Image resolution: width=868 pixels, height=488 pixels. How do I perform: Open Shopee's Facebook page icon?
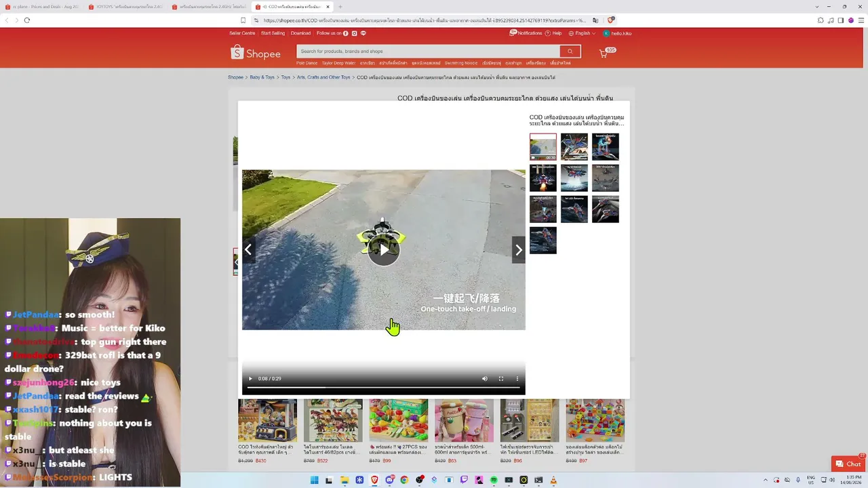[x=346, y=33]
